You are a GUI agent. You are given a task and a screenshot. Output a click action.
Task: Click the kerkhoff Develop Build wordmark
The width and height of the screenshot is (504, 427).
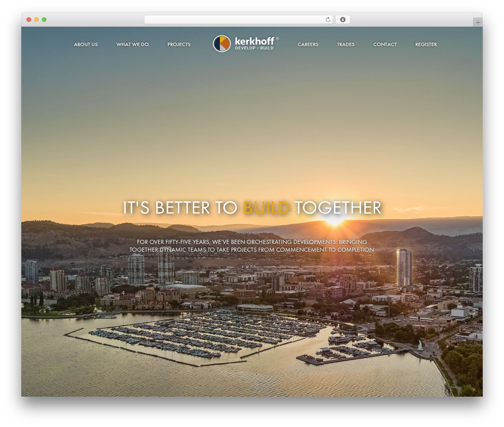tap(256, 43)
